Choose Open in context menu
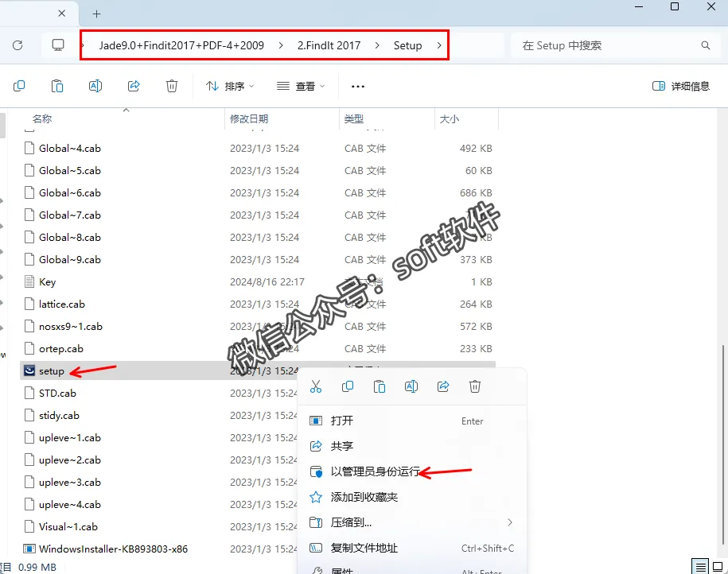Screen dimensions: 728x574 tap(411, 421)
